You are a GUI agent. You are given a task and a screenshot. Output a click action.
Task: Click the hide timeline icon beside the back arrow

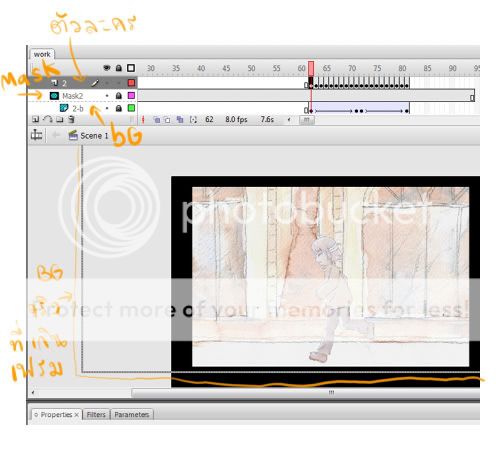[x=36, y=135]
